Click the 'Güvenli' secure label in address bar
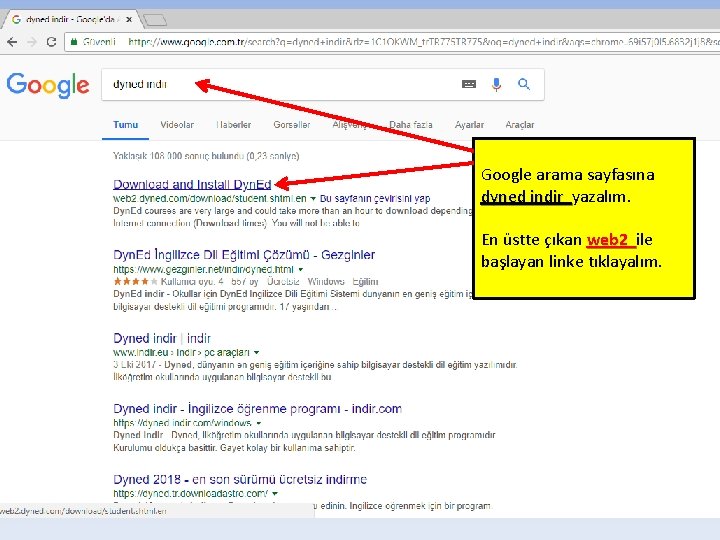Image resolution: width=720 pixels, height=540 pixels. (x=99, y=42)
